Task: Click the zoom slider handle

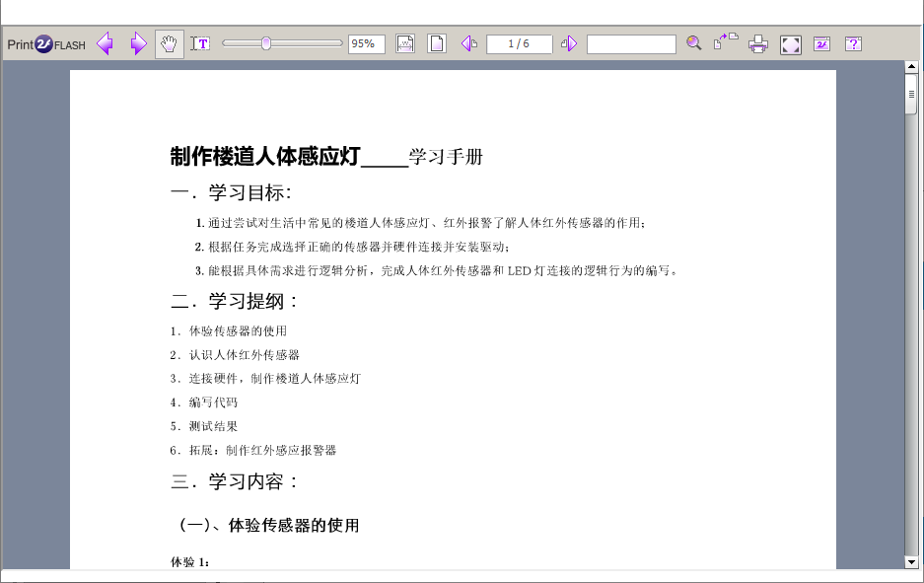Action: (x=266, y=43)
